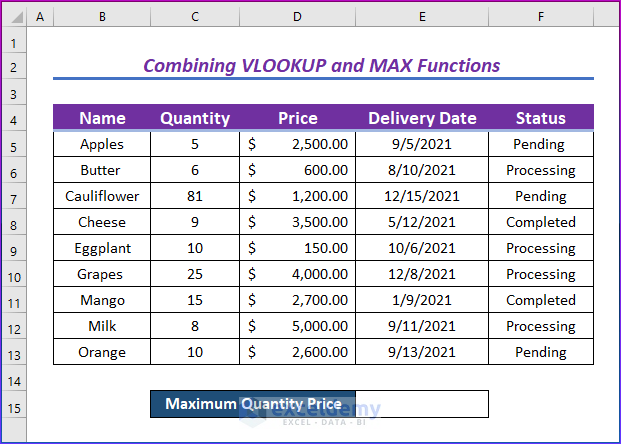The width and height of the screenshot is (621, 444).
Task: Select the 'Cauliflower' name cell
Action: [101, 196]
